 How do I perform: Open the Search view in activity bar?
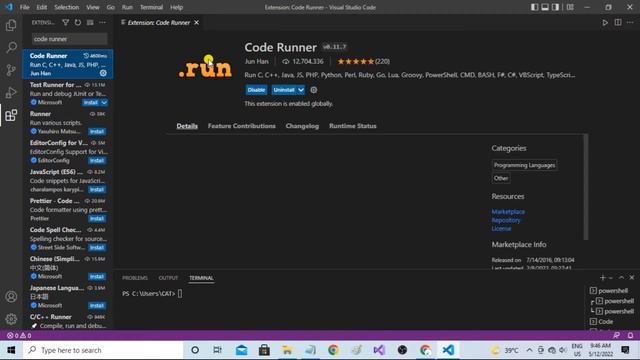click(x=11, y=47)
